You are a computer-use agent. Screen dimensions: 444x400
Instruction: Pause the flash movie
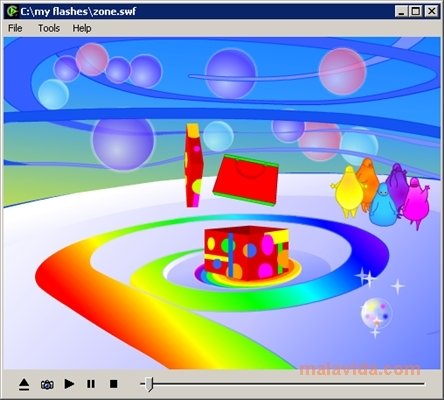point(91,384)
